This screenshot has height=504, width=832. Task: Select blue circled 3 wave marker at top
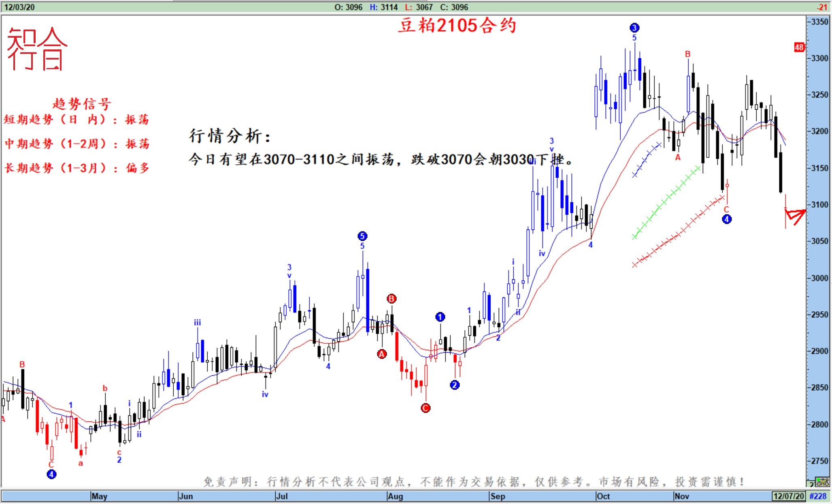634,28
